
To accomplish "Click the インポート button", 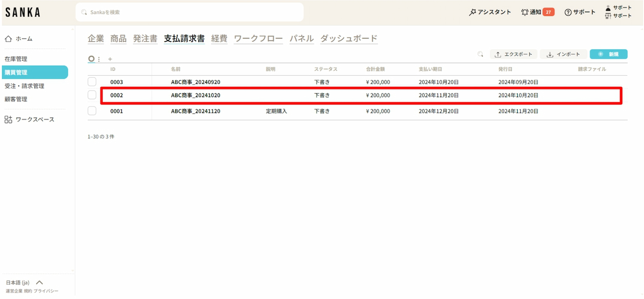I will tap(563, 54).
